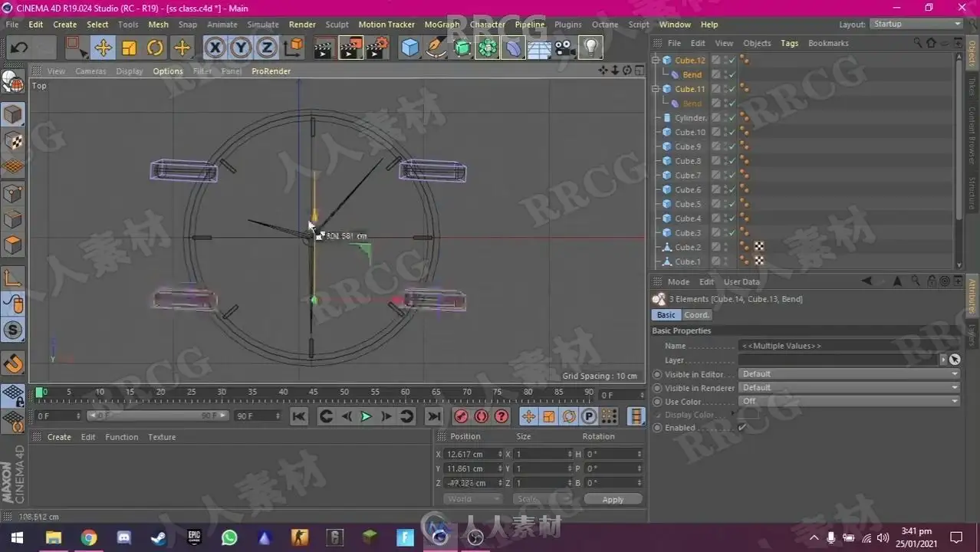This screenshot has width=980, height=552.
Task: Select the Move tool in top toolbar
Action: (103, 48)
